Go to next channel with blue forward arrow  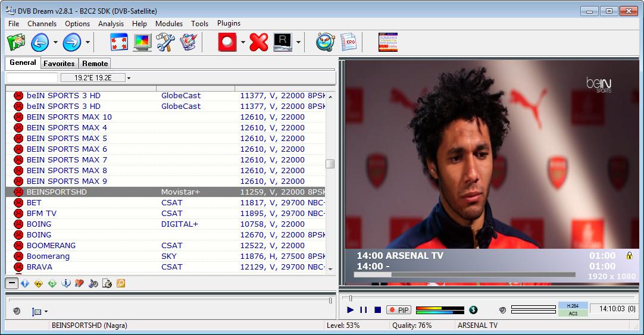(72, 42)
